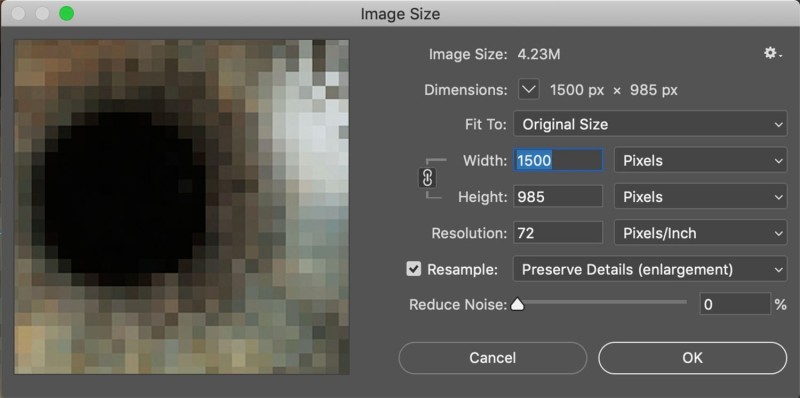This screenshot has height=398, width=800.
Task: Click the Reduce Noise label
Action: pyautogui.click(x=458, y=305)
